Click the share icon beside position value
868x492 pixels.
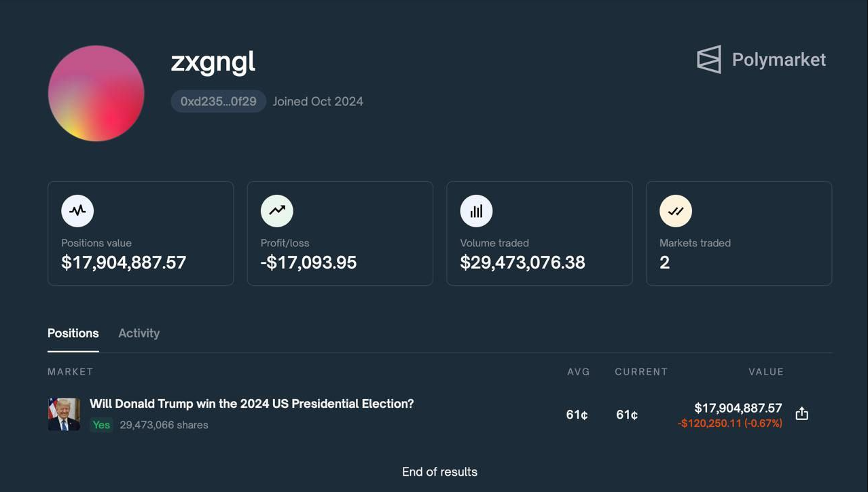tap(801, 414)
